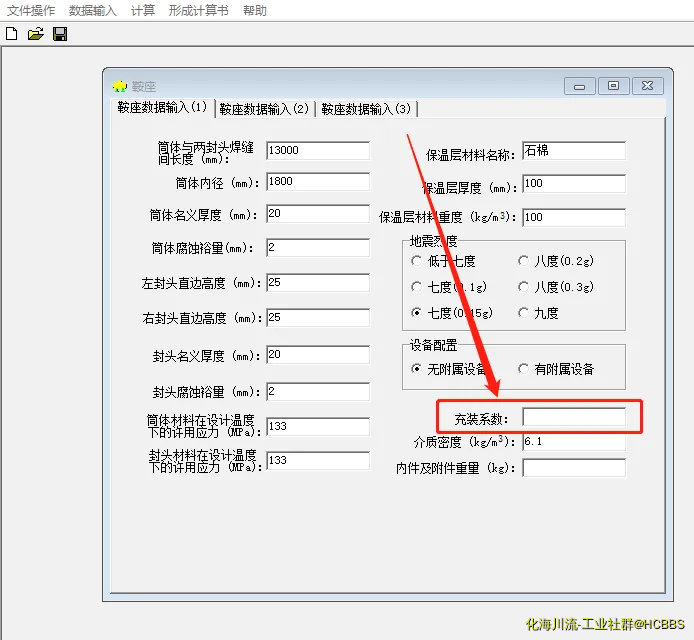Open the 数据输入 menu
The width and height of the screenshot is (694, 640).
pyautogui.click(x=93, y=10)
